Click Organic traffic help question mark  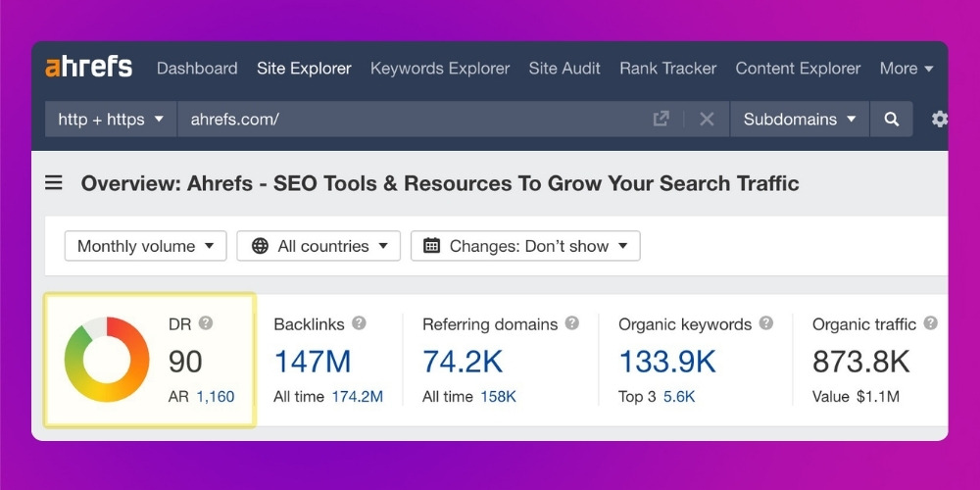931,323
